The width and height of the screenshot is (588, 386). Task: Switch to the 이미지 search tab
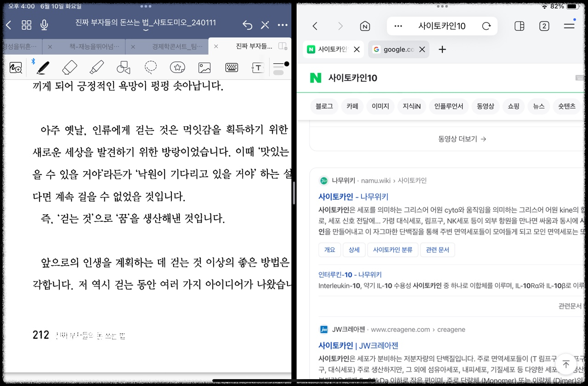tap(381, 106)
